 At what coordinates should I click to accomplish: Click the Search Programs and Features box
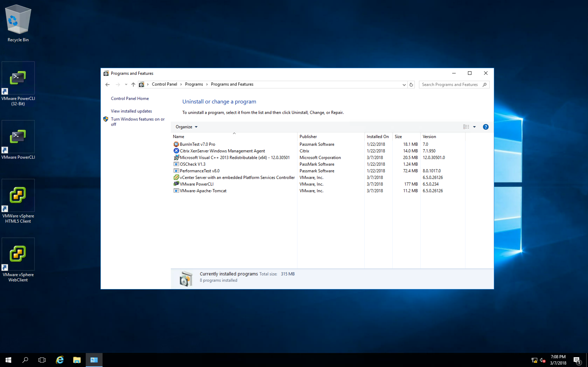450,84
